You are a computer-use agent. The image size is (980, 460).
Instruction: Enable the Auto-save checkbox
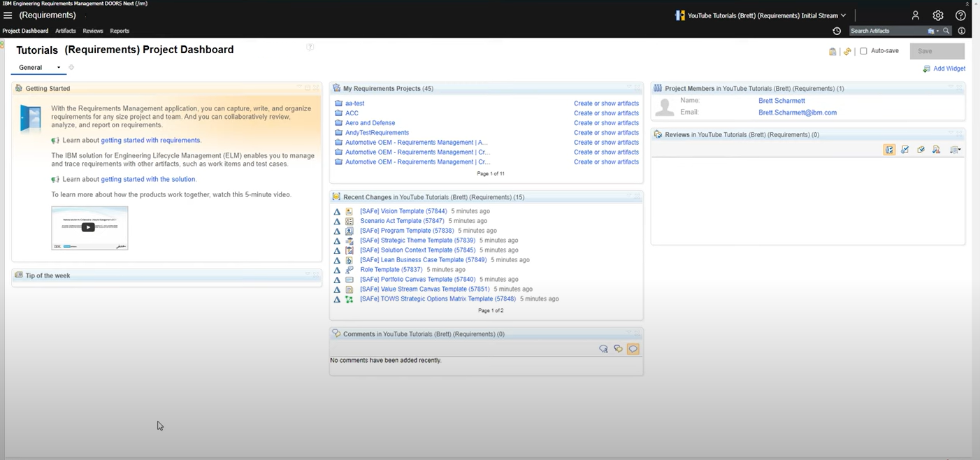863,51
